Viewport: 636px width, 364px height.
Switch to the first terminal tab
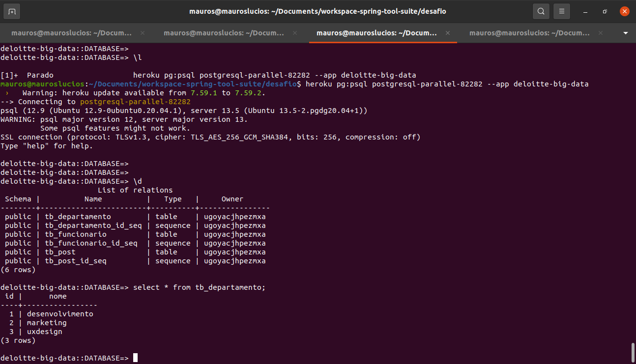coord(71,33)
